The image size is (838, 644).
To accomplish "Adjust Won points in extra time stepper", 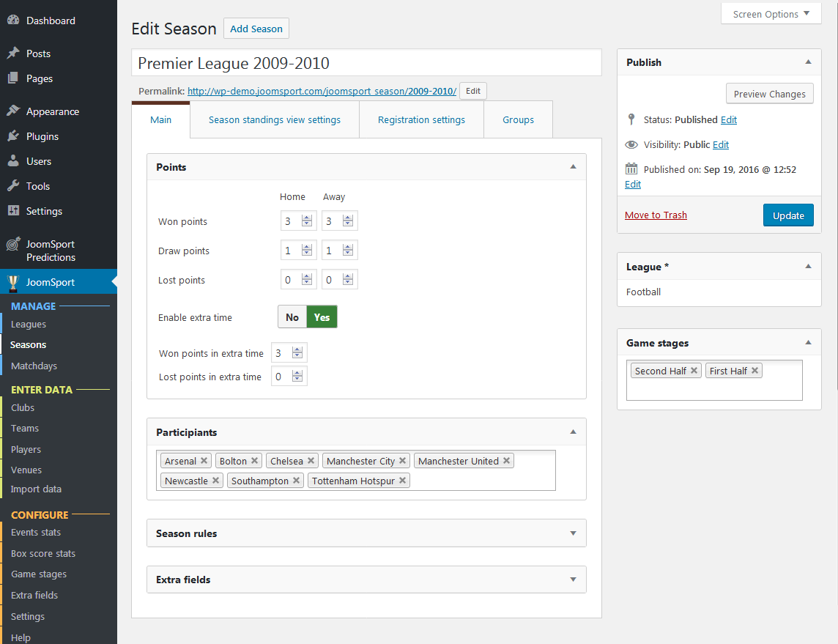I will pyautogui.click(x=297, y=352).
